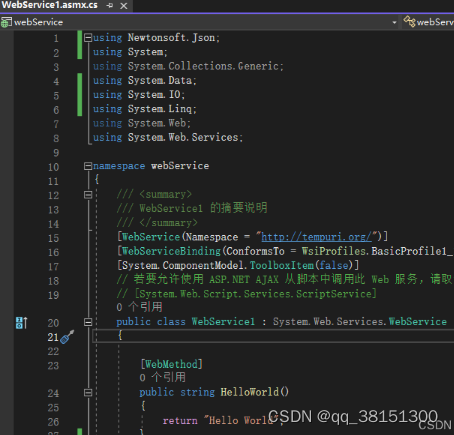Open the webService project dropdown
The height and width of the screenshot is (435, 454).
click(x=394, y=22)
